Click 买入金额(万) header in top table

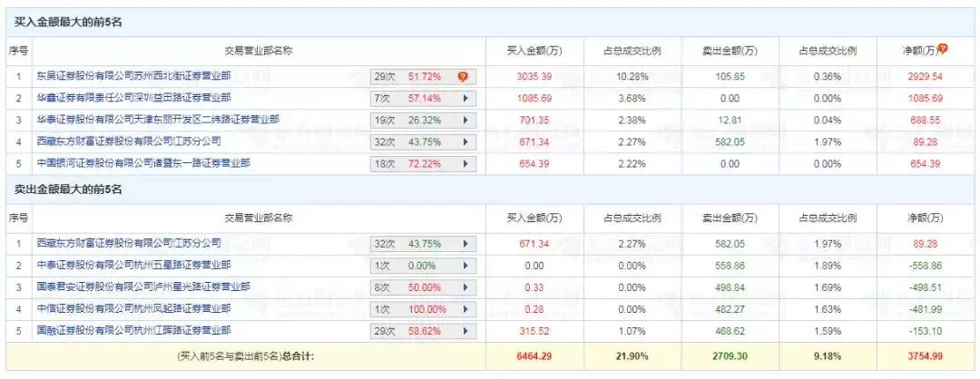click(534, 51)
